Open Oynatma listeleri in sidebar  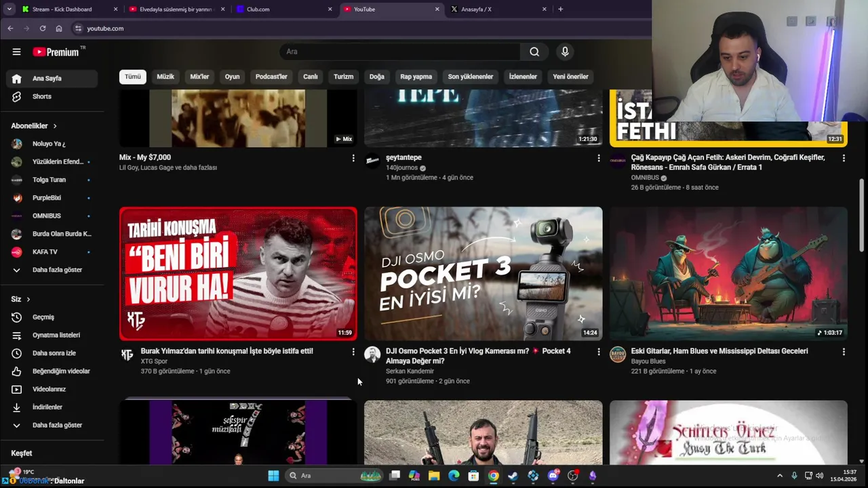pyautogui.click(x=52, y=335)
